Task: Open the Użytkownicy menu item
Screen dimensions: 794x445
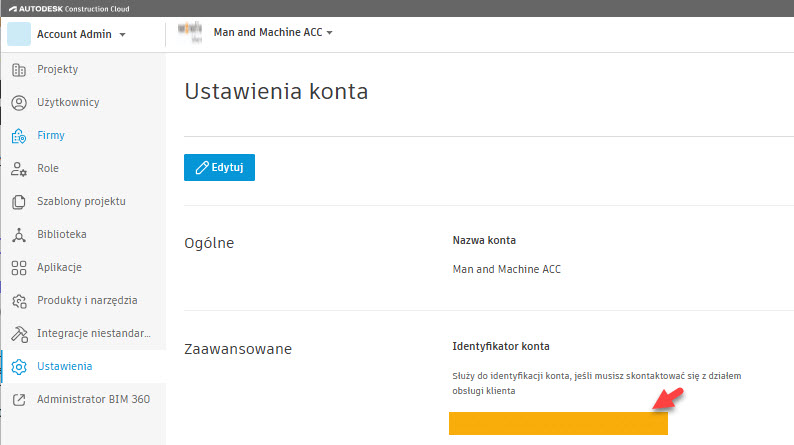Action: 68,103
